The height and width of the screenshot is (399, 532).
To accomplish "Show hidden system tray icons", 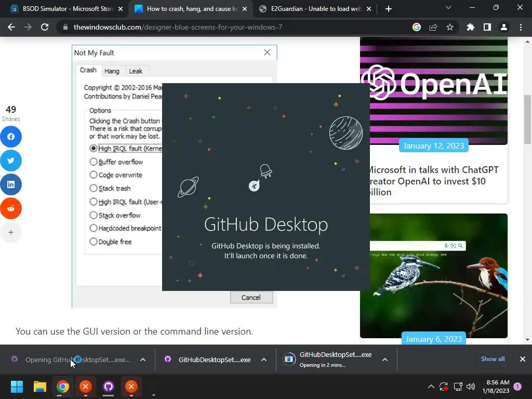I will pos(431,387).
